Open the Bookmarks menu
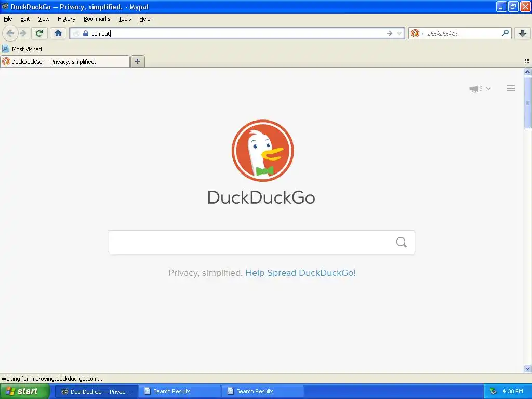This screenshot has width=532, height=399. click(x=97, y=19)
